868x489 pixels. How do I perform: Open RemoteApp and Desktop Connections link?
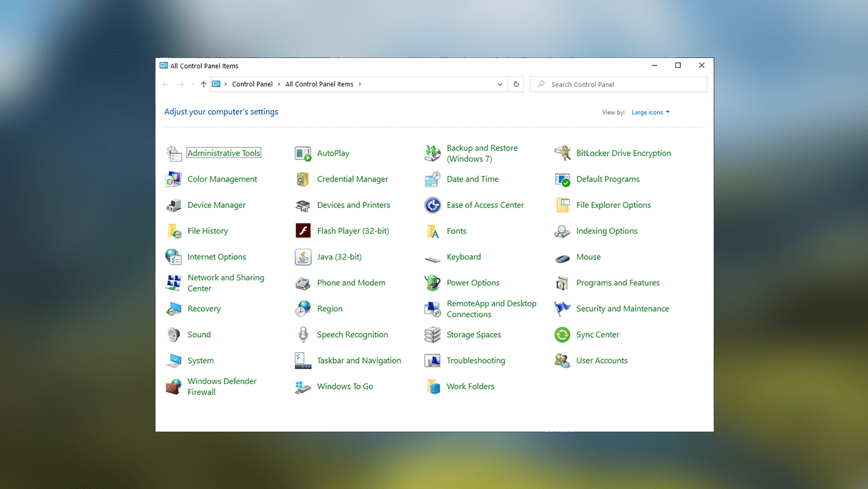pos(491,309)
